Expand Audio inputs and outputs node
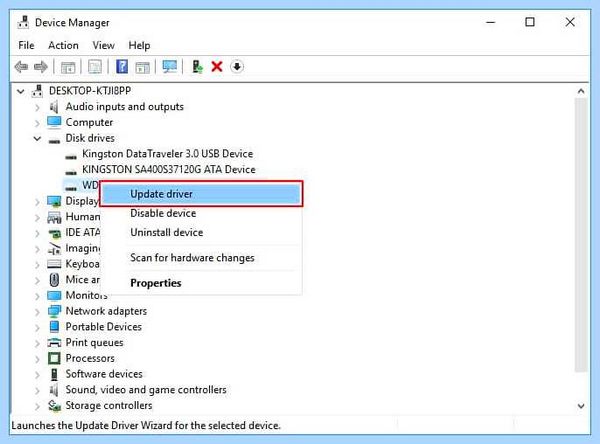600x444 pixels. (37, 107)
